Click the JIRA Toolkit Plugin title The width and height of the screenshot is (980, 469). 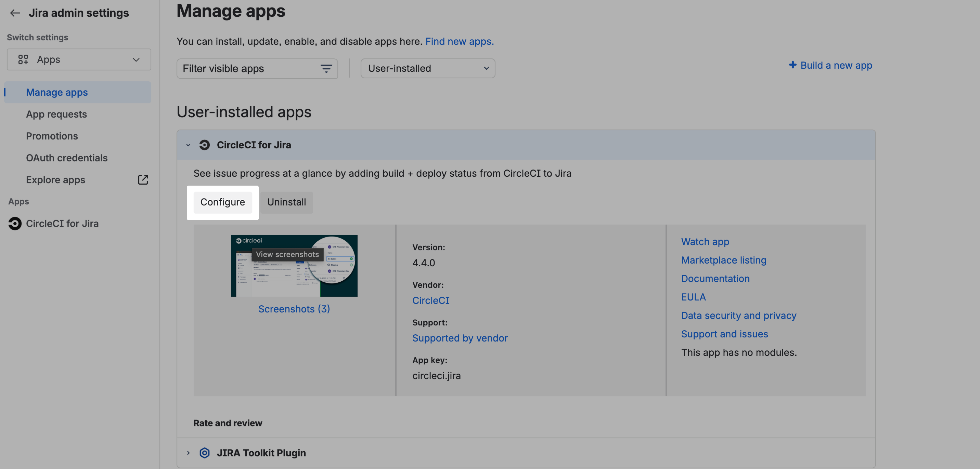click(261, 453)
